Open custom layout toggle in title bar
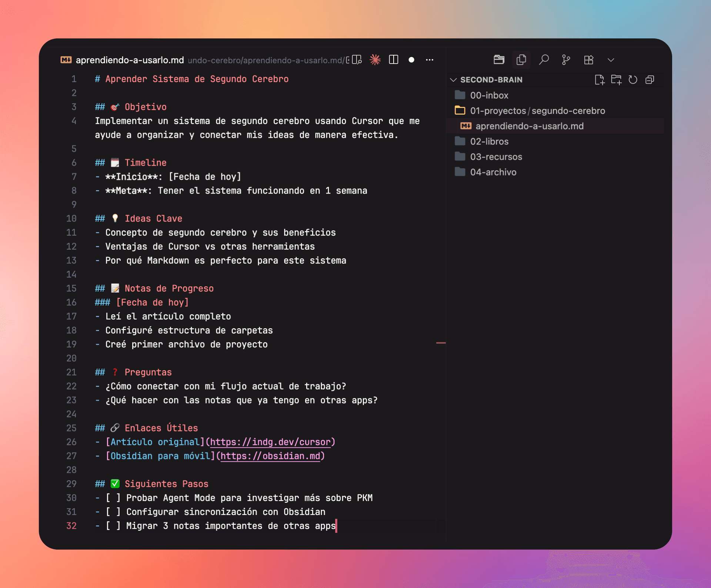Image resolution: width=711 pixels, height=588 pixels. 356,59
